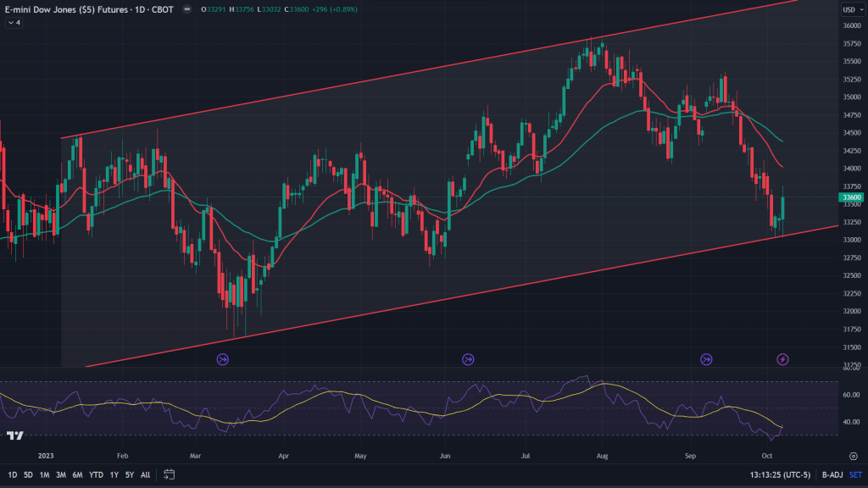Expand the collapsed indicators legend showing 4
Image resolution: width=868 pixels, height=488 pixels.
tap(13, 23)
